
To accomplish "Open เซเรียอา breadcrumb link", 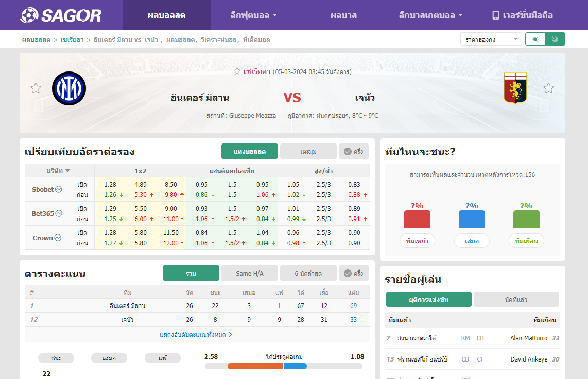I will 72,39.
